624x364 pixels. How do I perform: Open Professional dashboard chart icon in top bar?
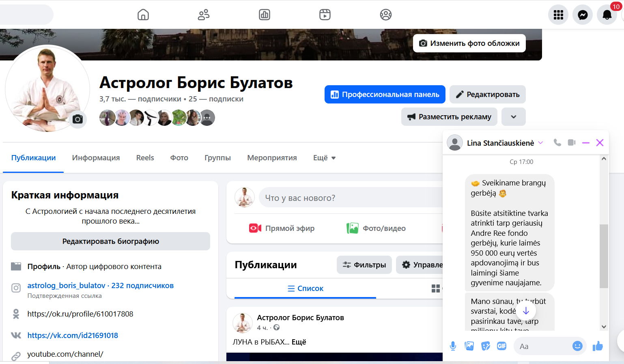pyautogui.click(x=265, y=15)
